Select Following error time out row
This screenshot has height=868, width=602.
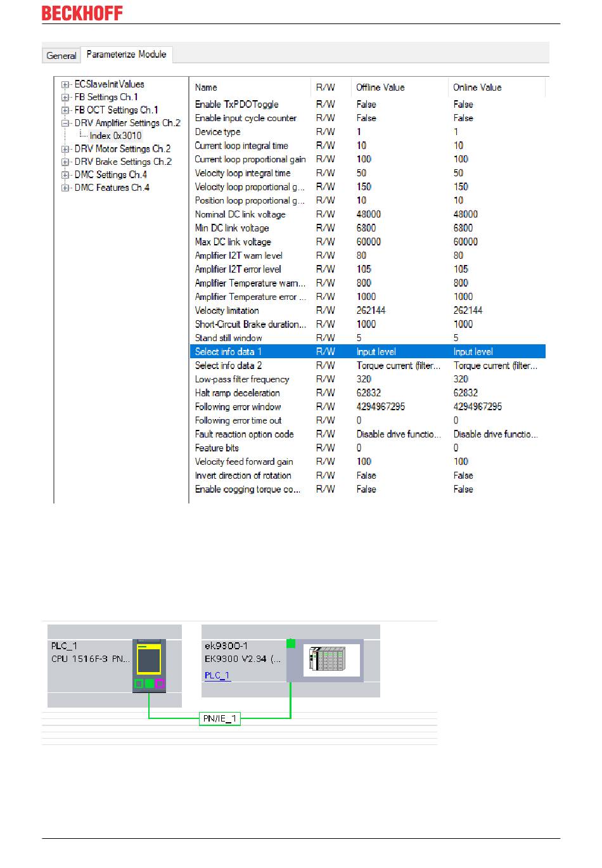click(368, 420)
